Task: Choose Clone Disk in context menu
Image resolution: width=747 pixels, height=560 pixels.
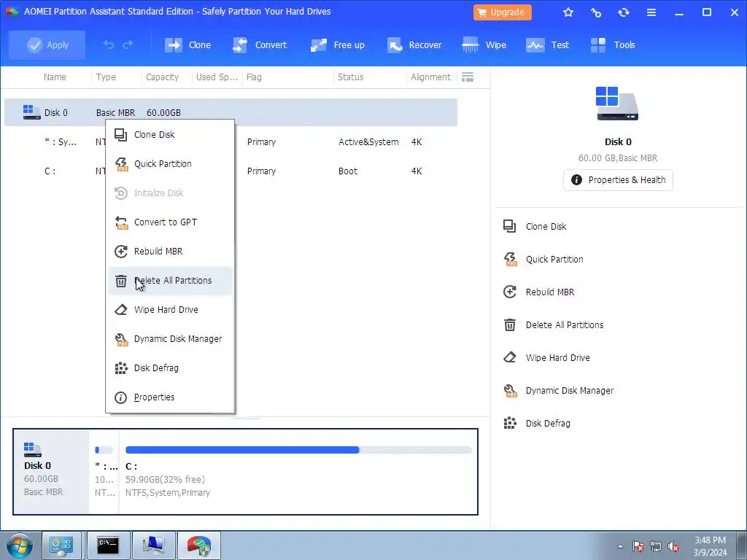Action: tap(170, 135)
